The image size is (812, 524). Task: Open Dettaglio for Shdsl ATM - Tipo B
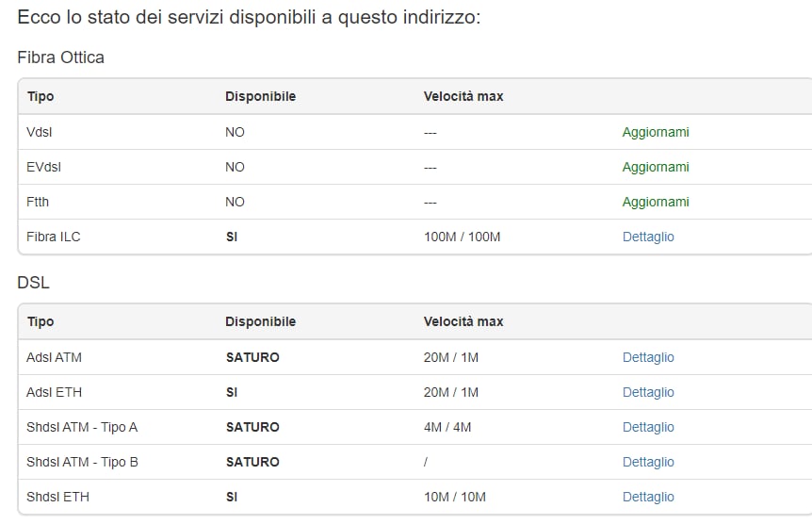pos(648,462)
